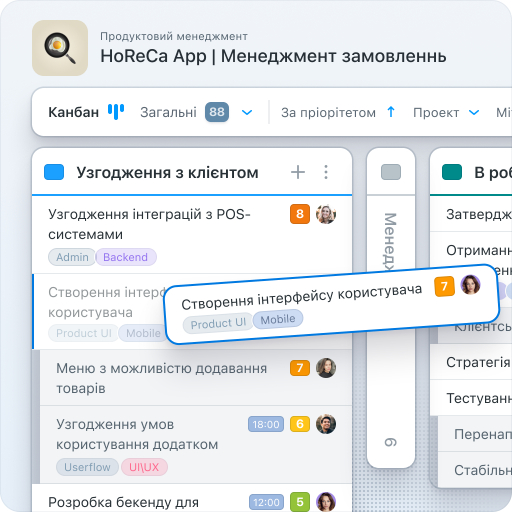
Task: Click teal color square of В роботі column
Action: click(452, 172)
